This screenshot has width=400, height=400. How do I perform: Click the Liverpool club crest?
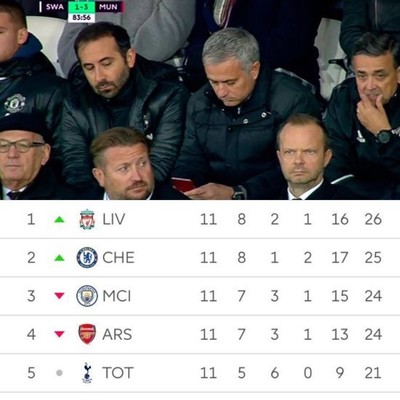pyautogui.click(x=87, y=219)
